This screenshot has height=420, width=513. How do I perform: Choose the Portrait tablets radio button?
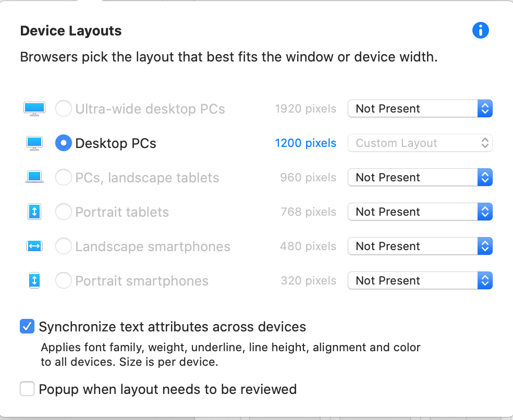point(64,212)
